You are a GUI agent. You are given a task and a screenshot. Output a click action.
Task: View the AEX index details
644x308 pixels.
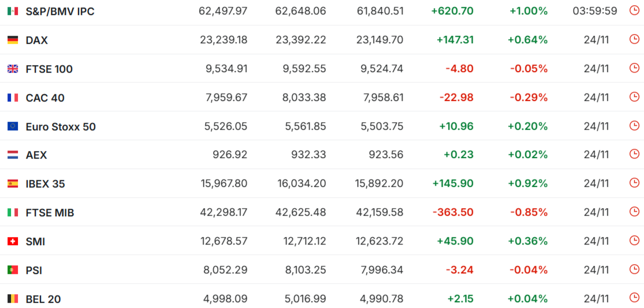pyautogui.click(x=36, y=155)
